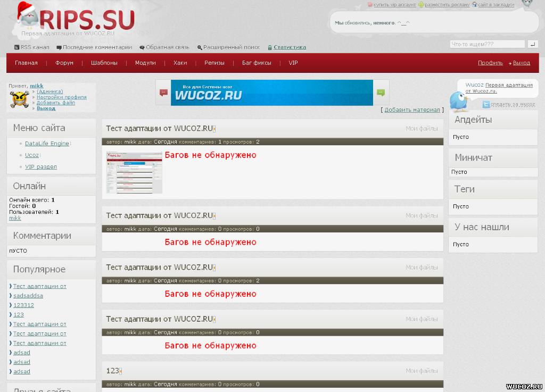Viewport: 545px width, 392px height.
Task: Click the green android icon beside разместить рекламу
Action: click(x=421, y=4)
